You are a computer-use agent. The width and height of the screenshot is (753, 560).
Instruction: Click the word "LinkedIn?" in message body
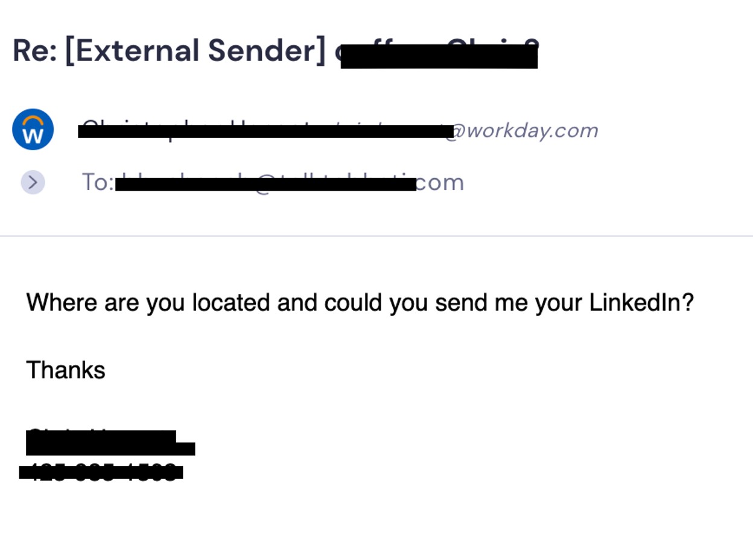[641, 302]
